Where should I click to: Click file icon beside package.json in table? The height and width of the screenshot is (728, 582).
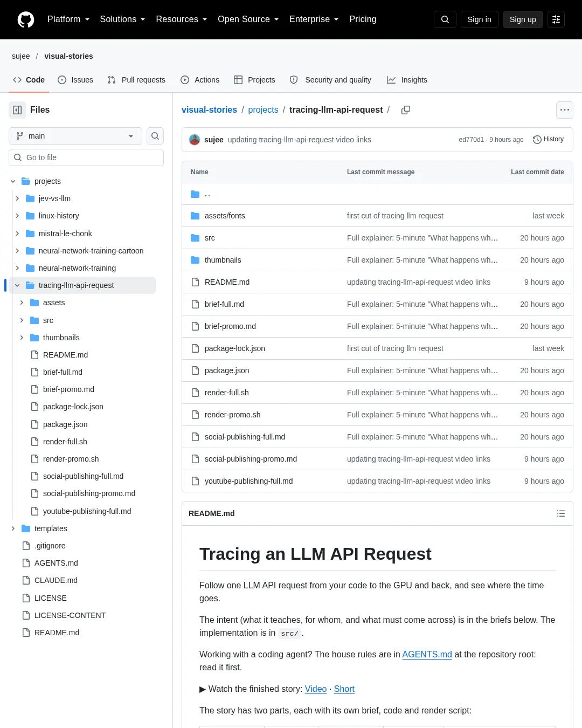pos(195,370)
